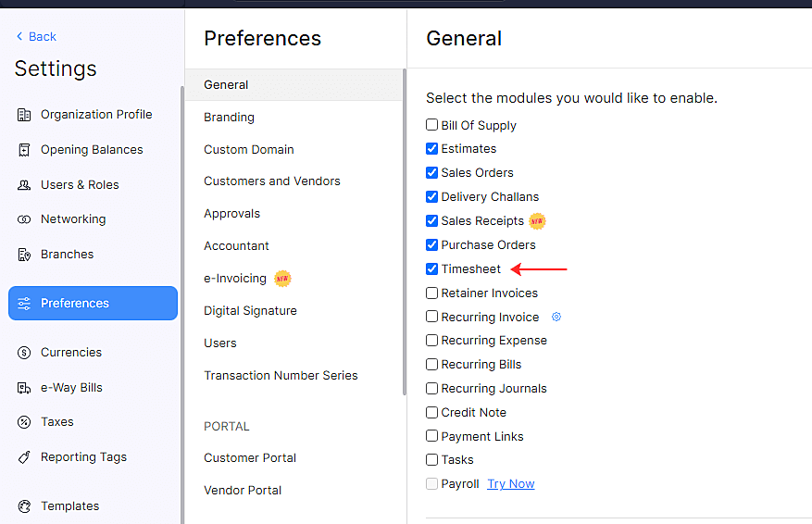This screenshot has width=812, height=524.
Task: Tick the Credit Note checkbox
Action: (432, 413)
